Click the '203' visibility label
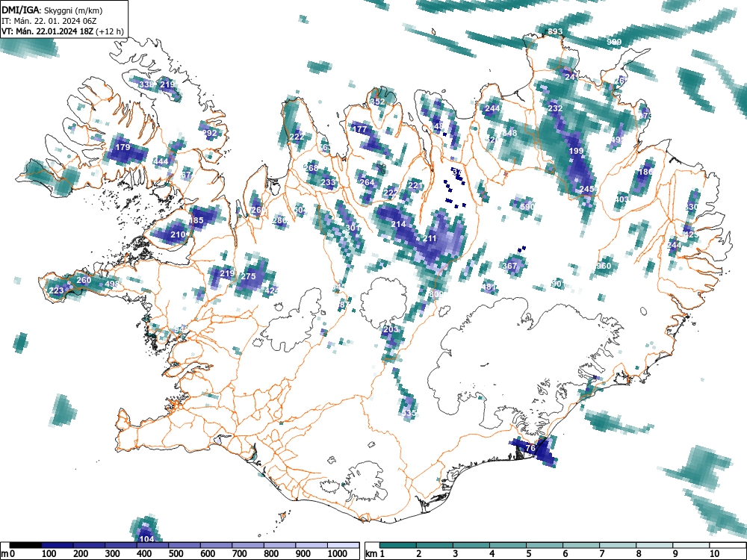This screenshot has height=560, width=747. click(x=391, y=329)
